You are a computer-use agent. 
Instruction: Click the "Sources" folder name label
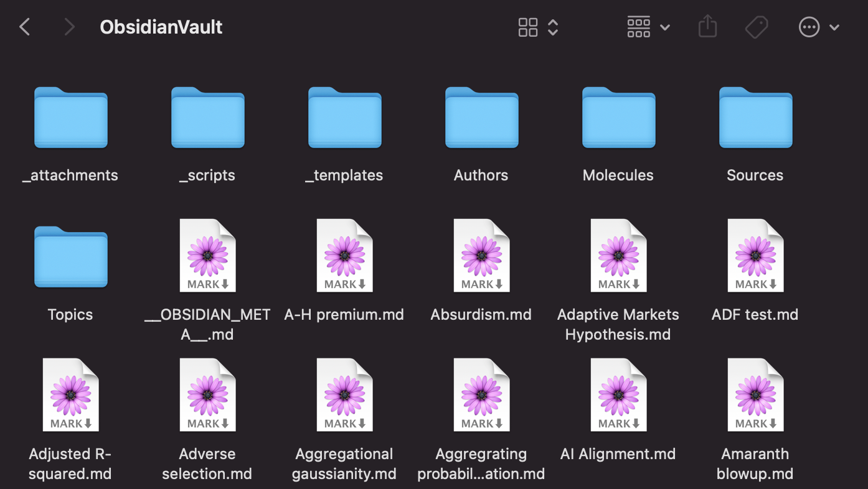coord(755,175)
